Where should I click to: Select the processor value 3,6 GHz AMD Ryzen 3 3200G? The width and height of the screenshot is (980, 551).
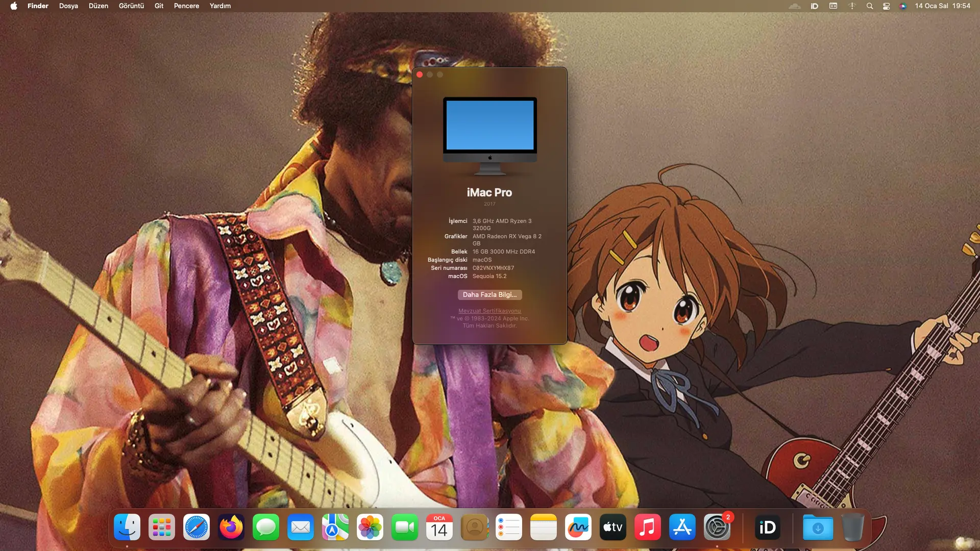click(502, 224)
